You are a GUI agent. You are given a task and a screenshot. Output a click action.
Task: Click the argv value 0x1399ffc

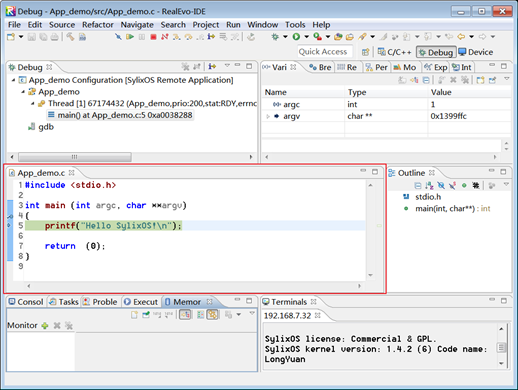[448, 116]
